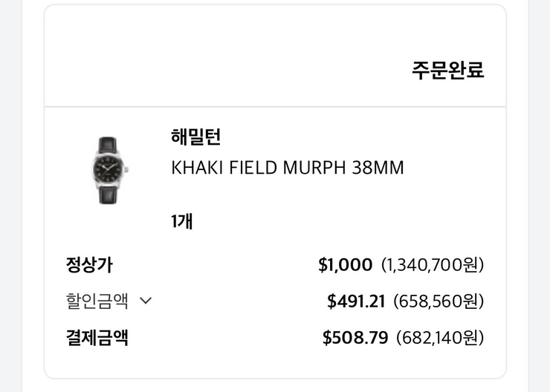The image size is (550, 392).
Task: Select the 658,560원 converted discount value
Action: click(x=439, y=301)
